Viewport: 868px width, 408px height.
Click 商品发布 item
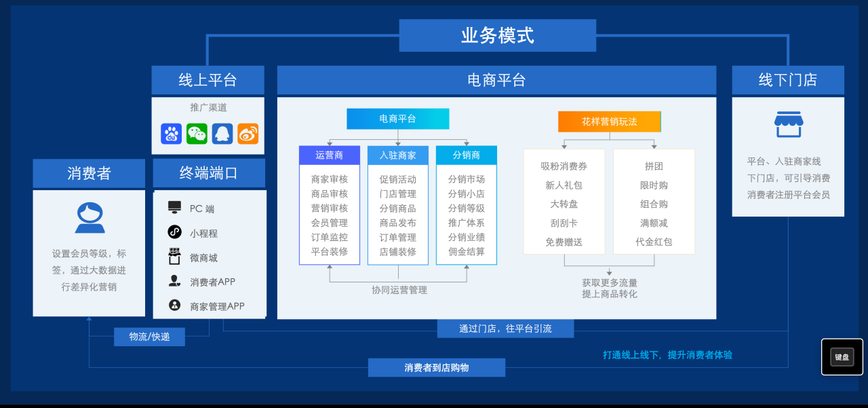tap(398, 223)
